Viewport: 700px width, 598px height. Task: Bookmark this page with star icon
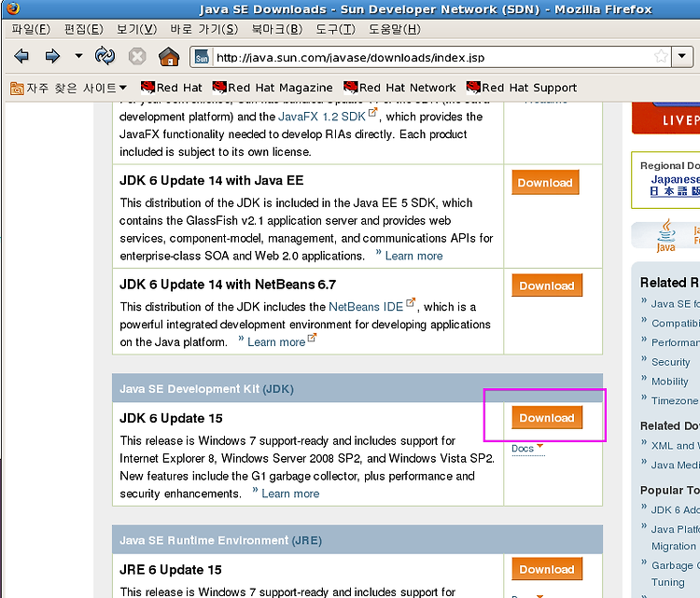coord(661,57)
